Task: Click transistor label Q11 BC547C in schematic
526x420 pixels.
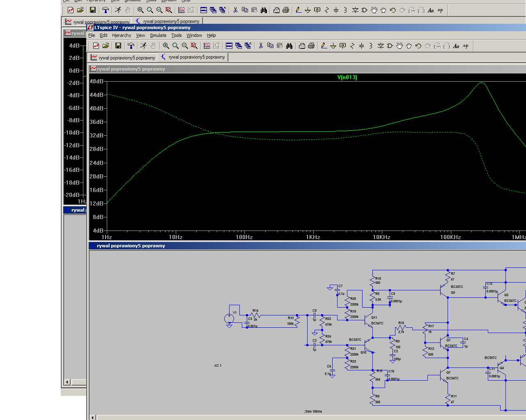Action: click(377, 320)
